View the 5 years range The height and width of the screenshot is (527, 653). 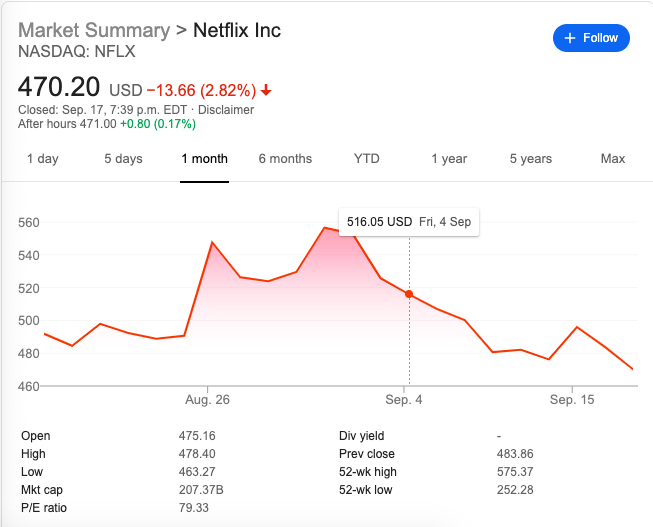(530, 159)
